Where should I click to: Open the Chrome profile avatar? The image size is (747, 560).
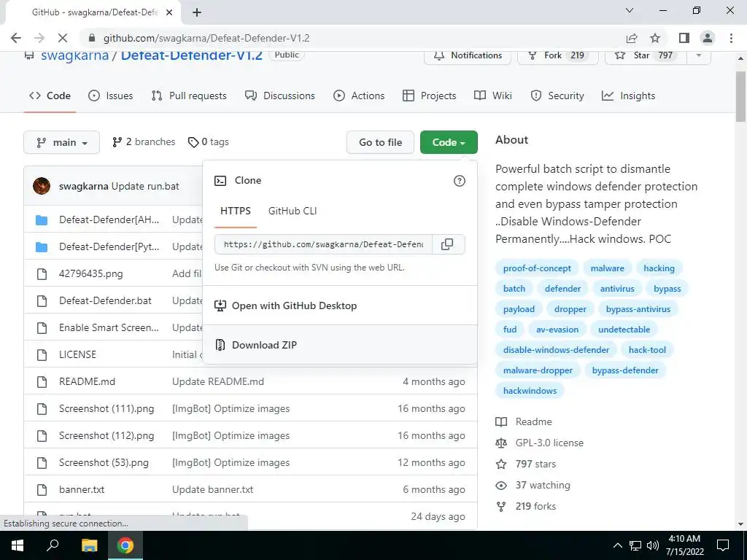coord(708,38)
